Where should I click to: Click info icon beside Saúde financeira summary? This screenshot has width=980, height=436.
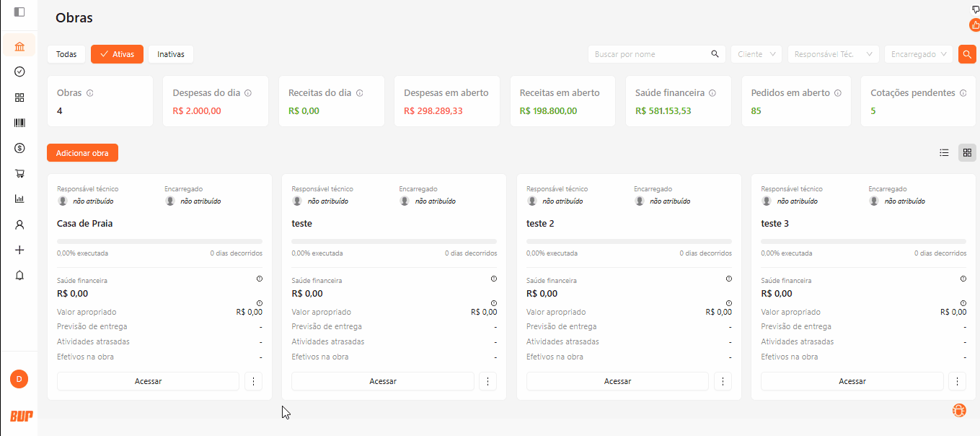712,93
